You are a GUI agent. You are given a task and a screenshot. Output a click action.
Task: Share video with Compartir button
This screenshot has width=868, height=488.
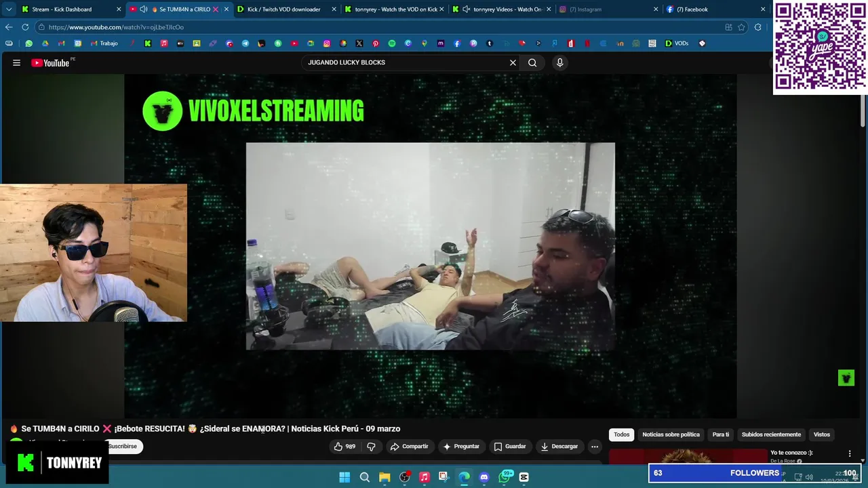[409, 446]
